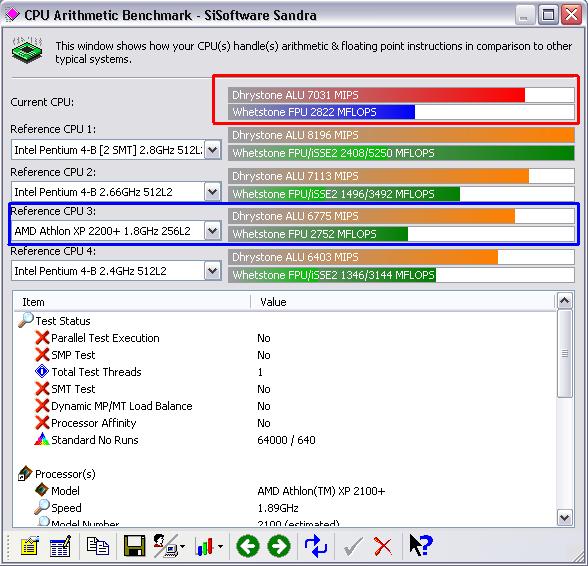
Task: Select the Standard No Runs row
Action: tap(285, 440)
